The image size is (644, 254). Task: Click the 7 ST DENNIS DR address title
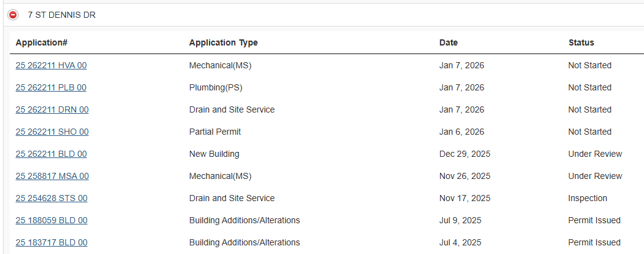61,15
